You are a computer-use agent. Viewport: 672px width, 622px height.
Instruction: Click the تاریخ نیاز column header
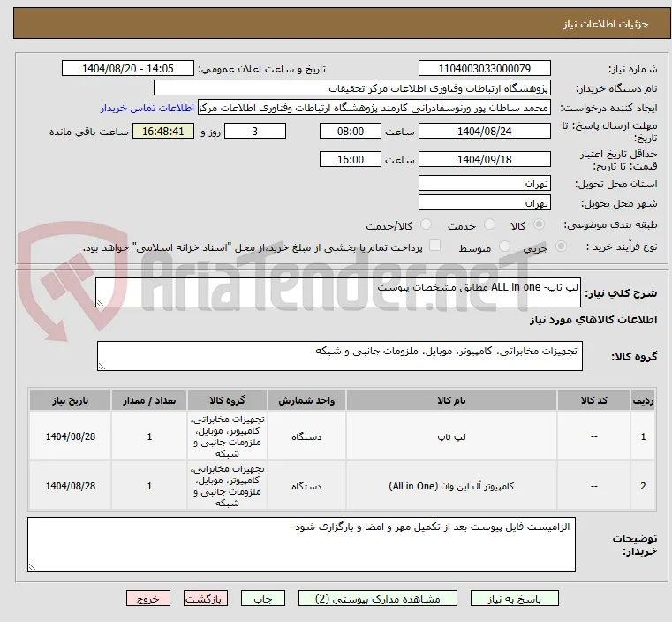[x=71, y=400]
